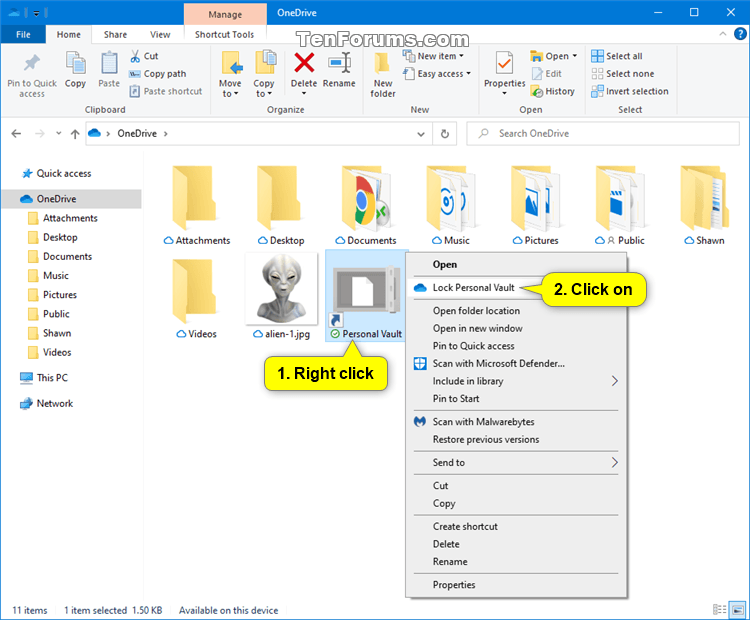
Task: Select the Public shared folder in file pane
Action: [x=620, y=206]
